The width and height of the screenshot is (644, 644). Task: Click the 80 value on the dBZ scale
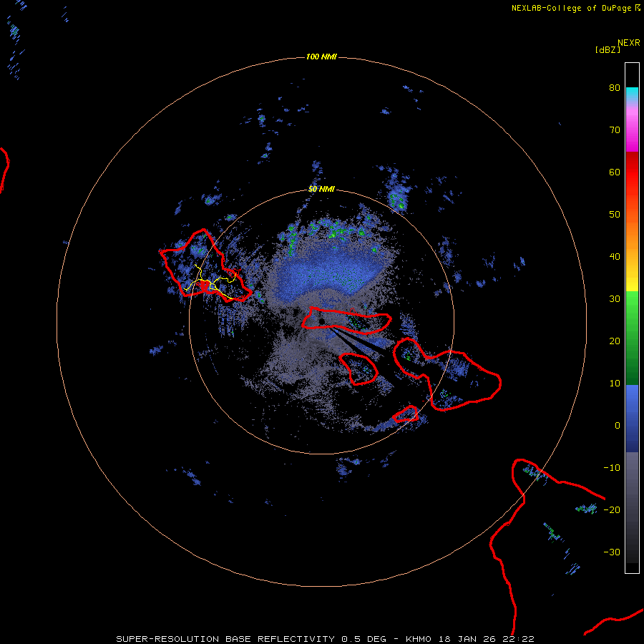click(615, 88)
